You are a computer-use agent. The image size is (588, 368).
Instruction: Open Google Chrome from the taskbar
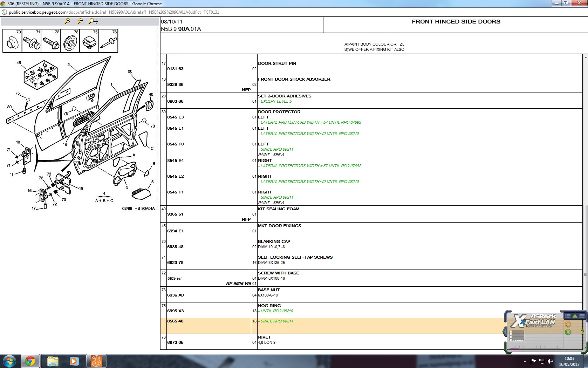30,361
